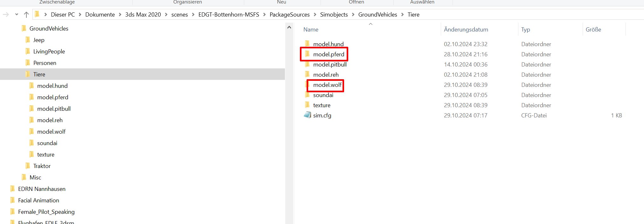Sort by Name column header
Viewport: 644px width, 224px height.
point(311,30)
